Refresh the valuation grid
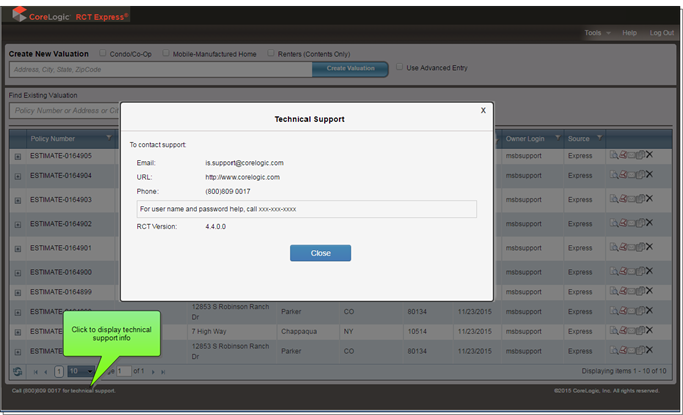This screenshot has height=415, width=683. (x=17, y=371)
